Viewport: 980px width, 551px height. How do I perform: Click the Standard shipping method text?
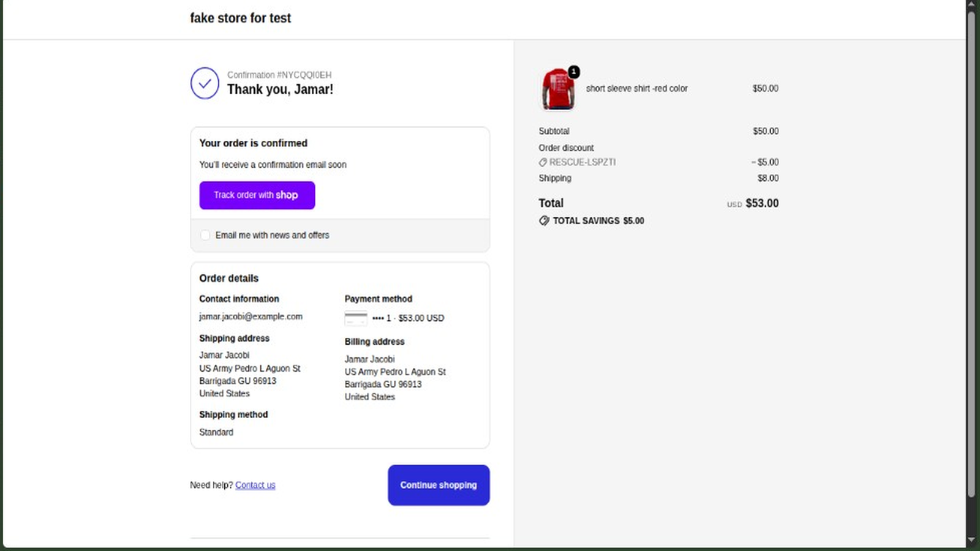pos(216,432)
